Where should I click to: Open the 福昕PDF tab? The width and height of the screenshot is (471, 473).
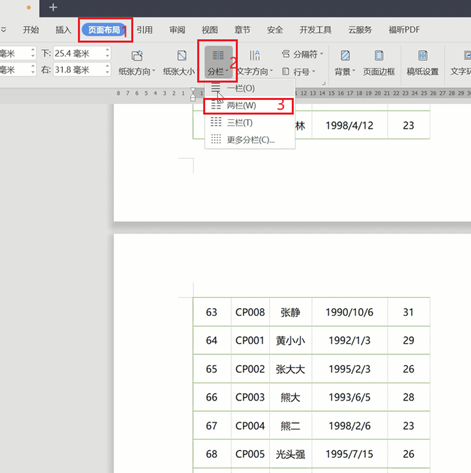click(404, 30)
